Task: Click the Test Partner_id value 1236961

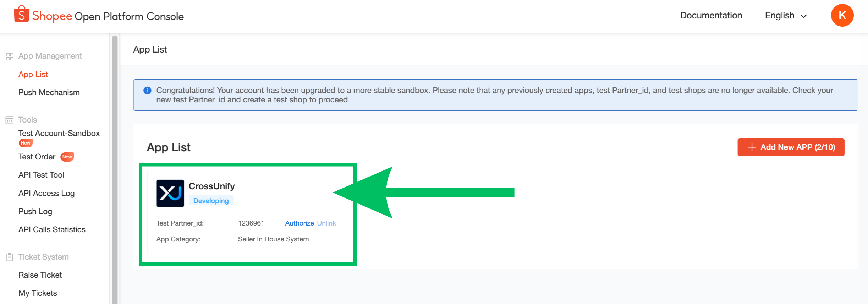Action: point(251,223)
